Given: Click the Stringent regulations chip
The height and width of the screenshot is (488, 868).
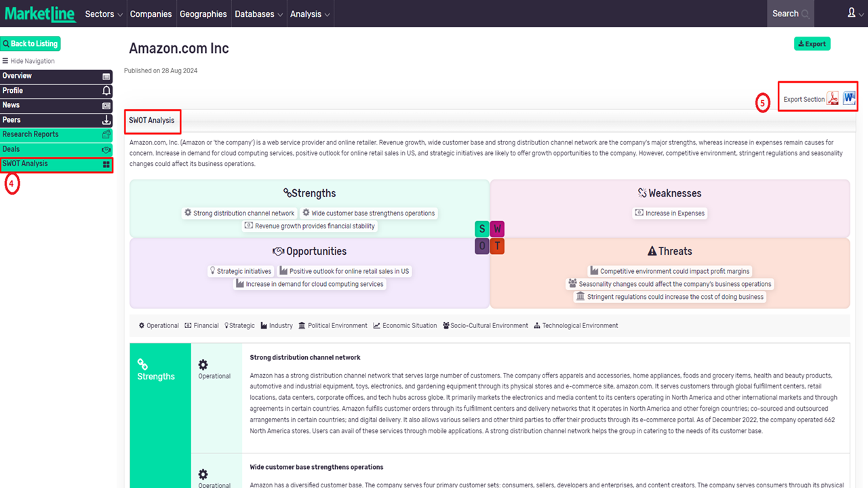Looking at the screenshot, I should point(669,297).
